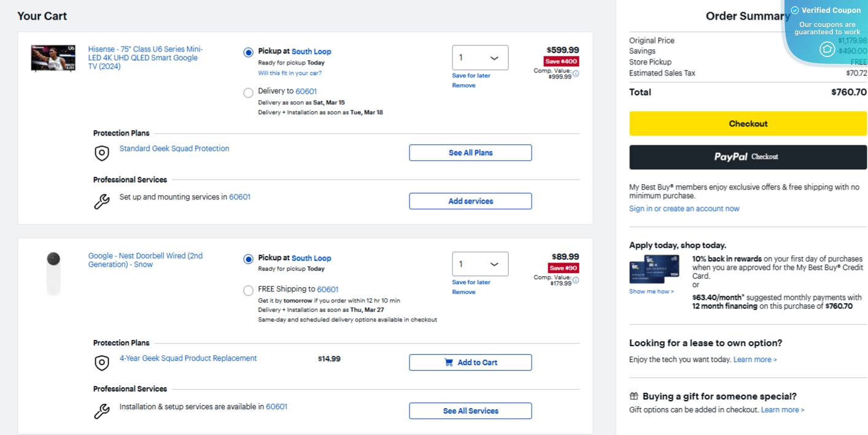Screen dimensions: 868x435
Task: Select the wrench icon under TV Professional Services
Action: (102, 201)
